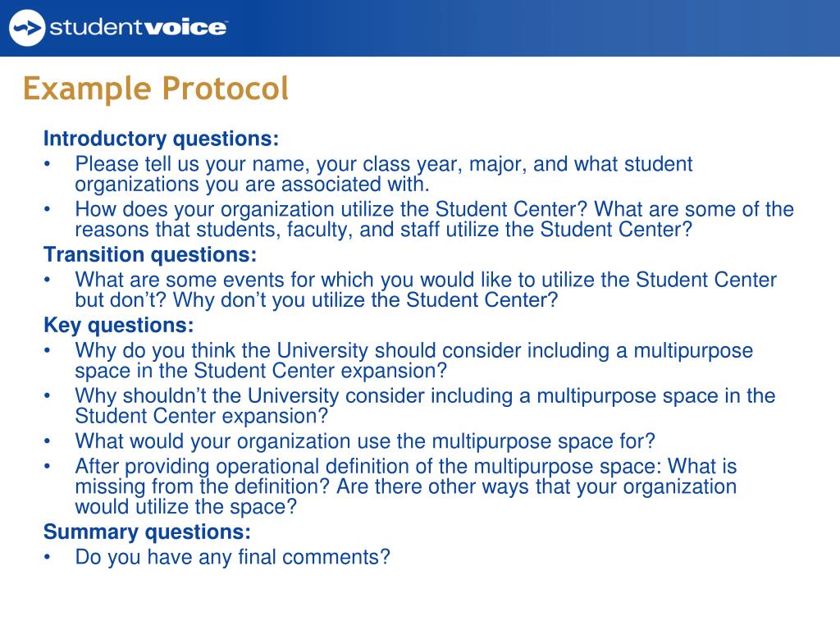Click the studentvoice wordmark in header
This screenshot has height=630, width=840.
[x=139, y=27]
